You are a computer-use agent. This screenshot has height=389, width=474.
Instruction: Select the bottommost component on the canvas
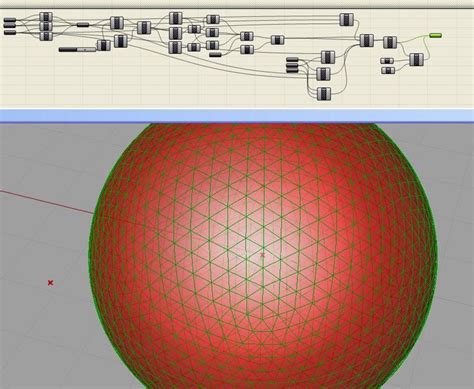click(324, 94)
